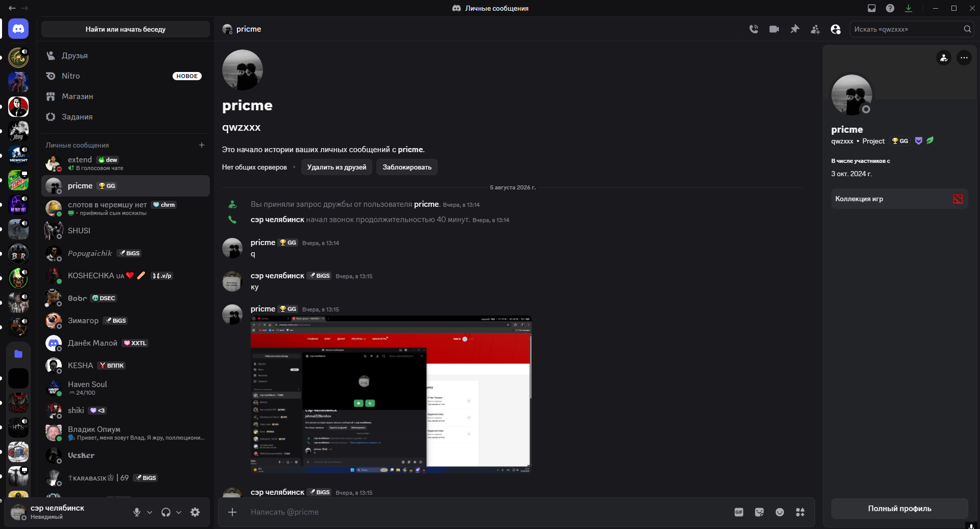Attach a file with the plus button
The image size is (980, 529).
[x=232, y=512]
